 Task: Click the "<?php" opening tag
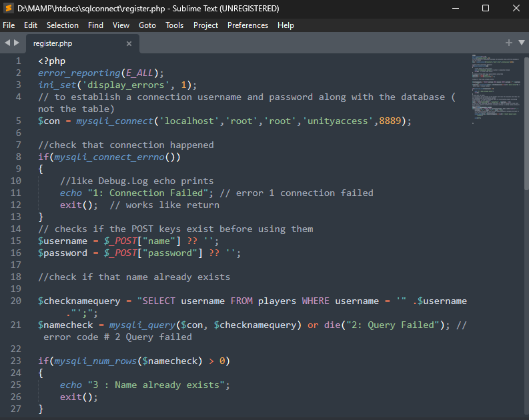[x=51, y=61]
